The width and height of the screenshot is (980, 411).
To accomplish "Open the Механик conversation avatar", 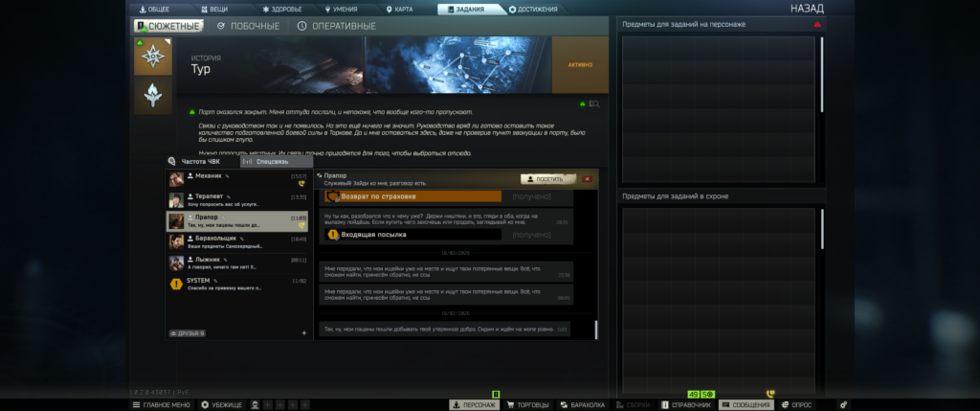I will [176, 179].
